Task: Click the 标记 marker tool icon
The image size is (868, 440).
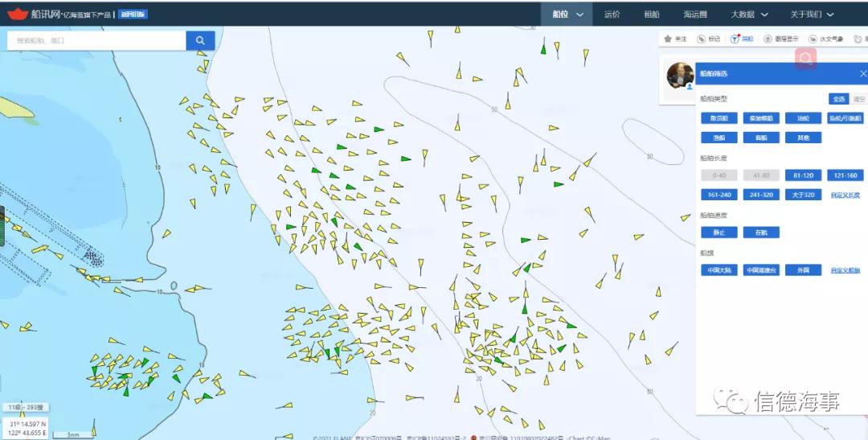Action: [x=701, y=39]
